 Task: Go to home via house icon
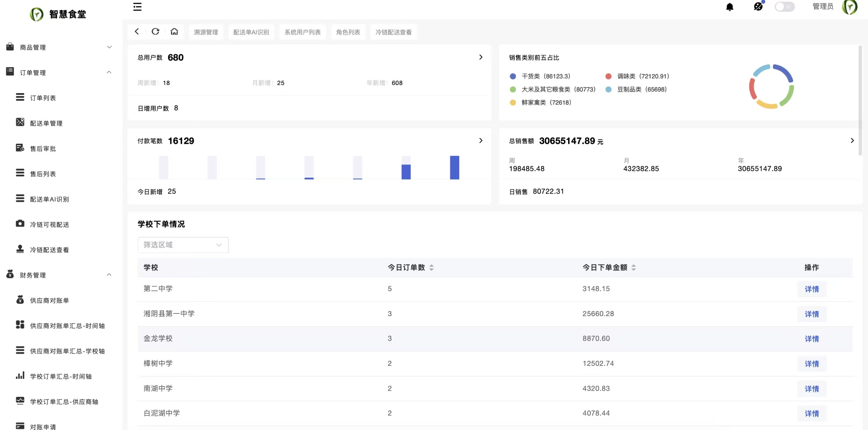point(174,32)
